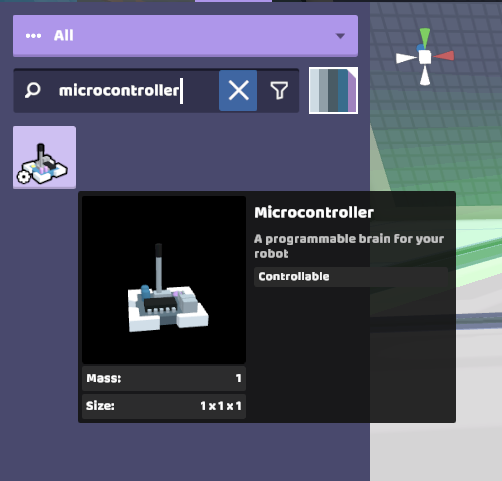The height and width of the screenshot is (481, 502).
Task: Click the 'A programmable brain' description text
Action: [x=349, y=246]
